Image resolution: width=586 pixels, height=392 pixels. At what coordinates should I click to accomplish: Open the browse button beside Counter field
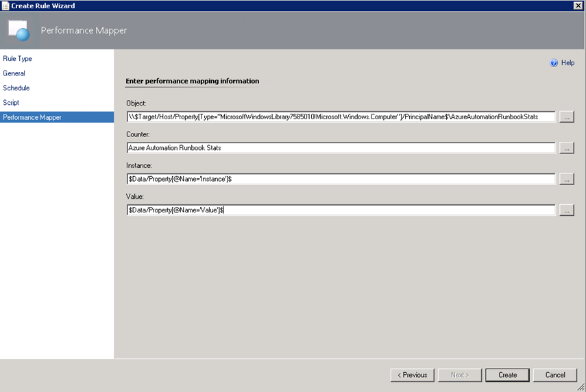(x=566, y=148)
